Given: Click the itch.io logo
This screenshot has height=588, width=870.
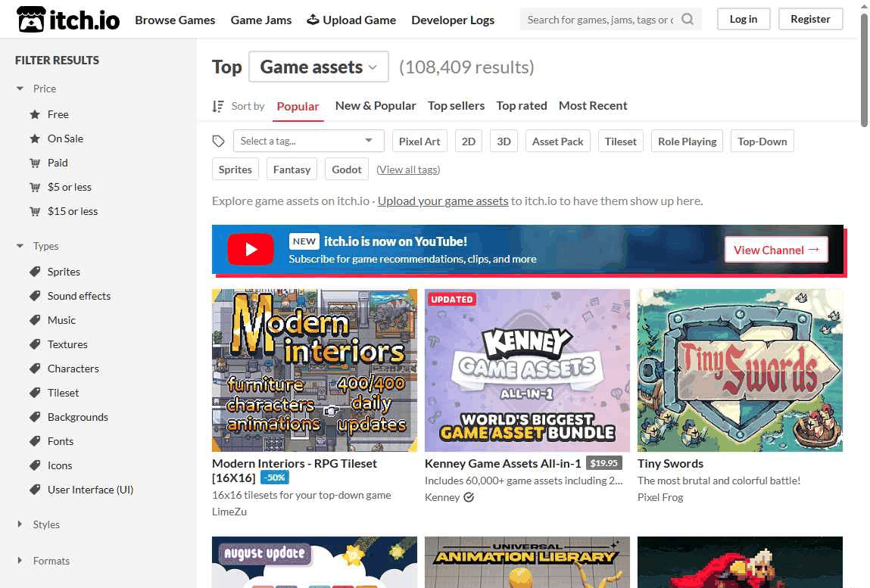Looking at the screenshot, I should [x=68, y=20].
